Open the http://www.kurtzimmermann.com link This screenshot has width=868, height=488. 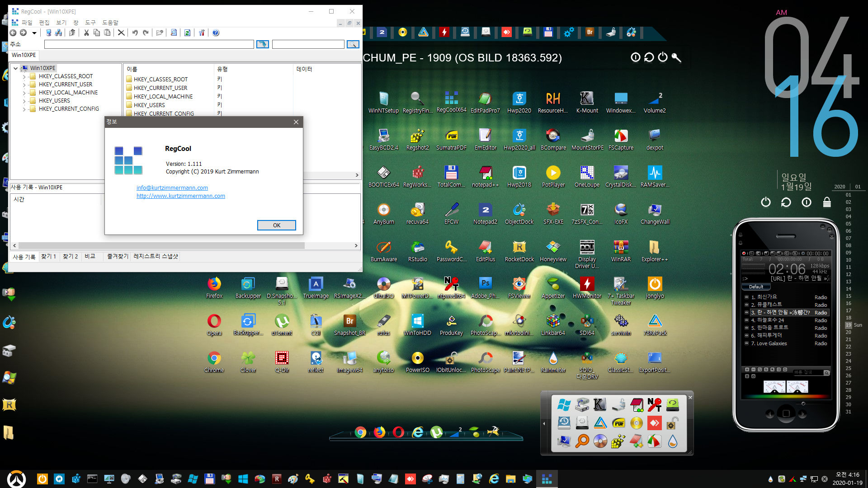click(x=181, y=196)
